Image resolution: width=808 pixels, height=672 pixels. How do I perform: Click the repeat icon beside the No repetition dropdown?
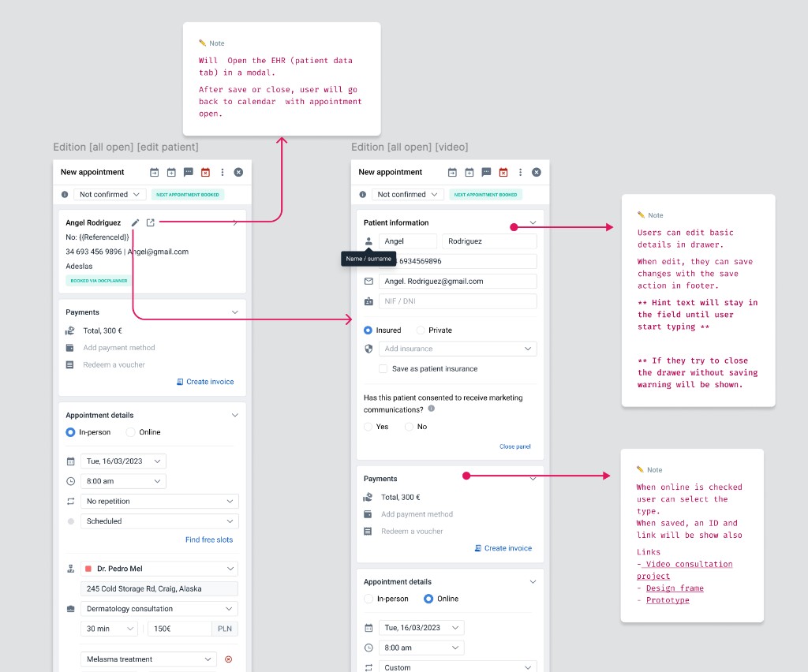[70, 501]
